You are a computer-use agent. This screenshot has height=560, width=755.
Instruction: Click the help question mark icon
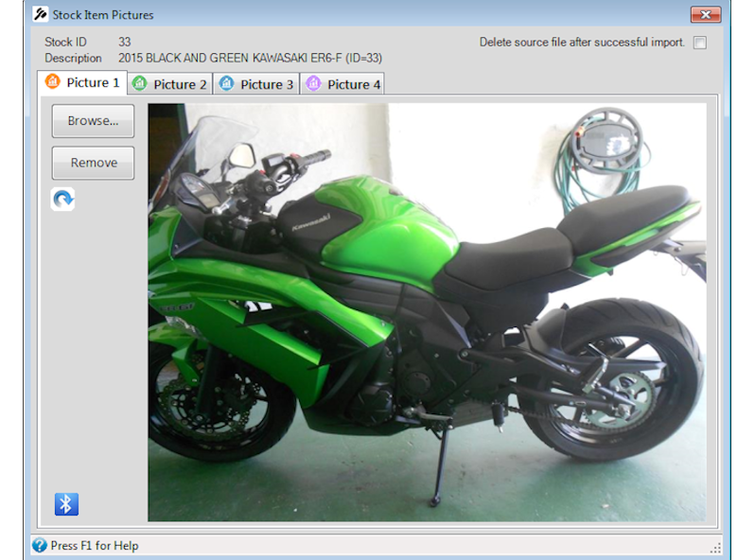tap(40, 546)
